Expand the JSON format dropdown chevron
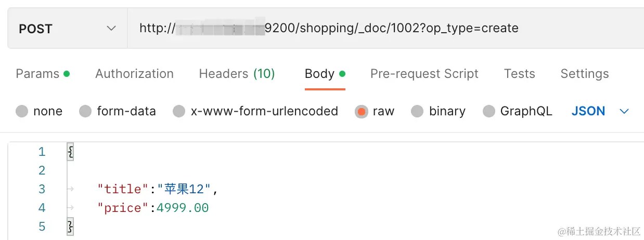The image size is (644, 240). coord(624,111)
